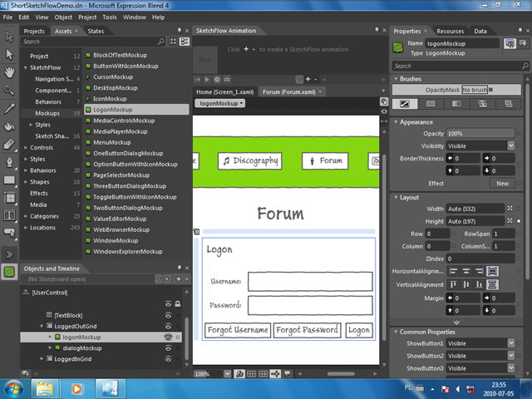
Task: Hide the logonMockup layer with eye icon
Action: coord(168,337)
